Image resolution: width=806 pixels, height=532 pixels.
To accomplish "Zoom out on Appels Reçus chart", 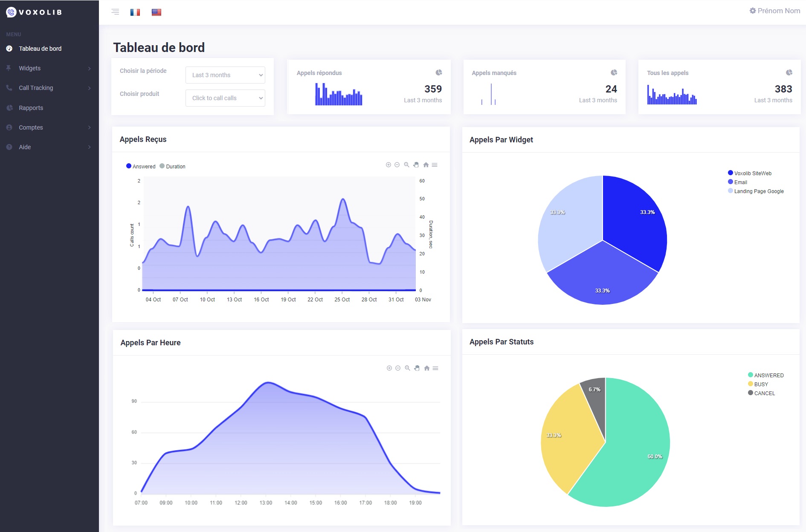I will pos(397,165).
